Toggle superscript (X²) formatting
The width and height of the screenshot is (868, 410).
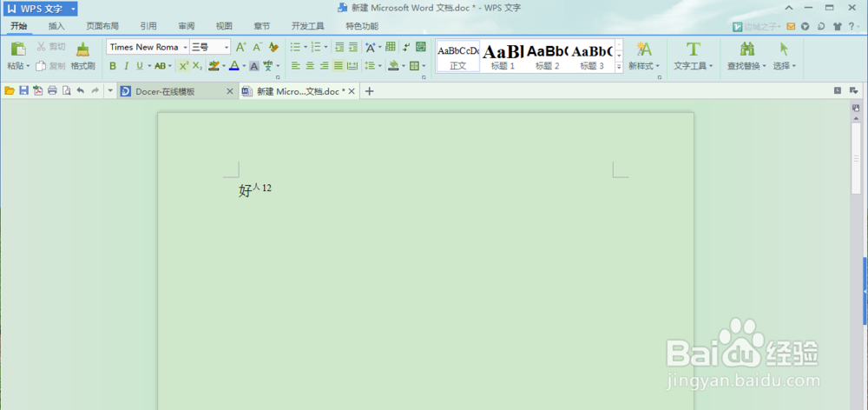point(184,66)
